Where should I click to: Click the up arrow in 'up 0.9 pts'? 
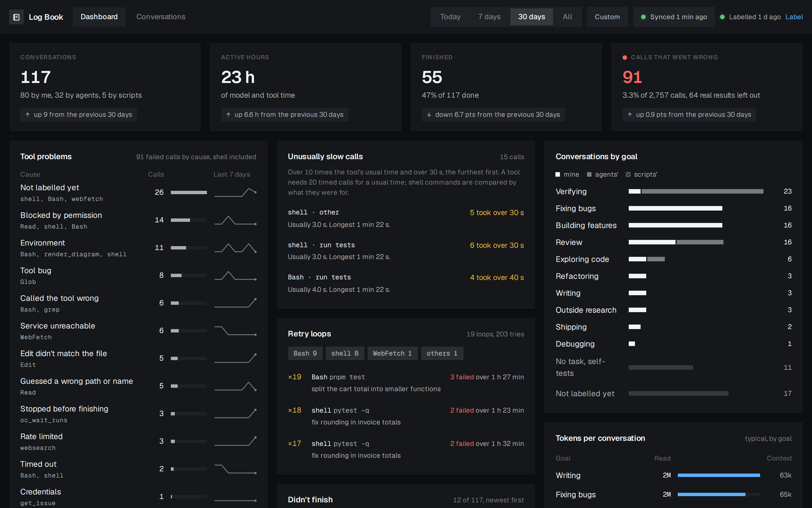point(630,115)
